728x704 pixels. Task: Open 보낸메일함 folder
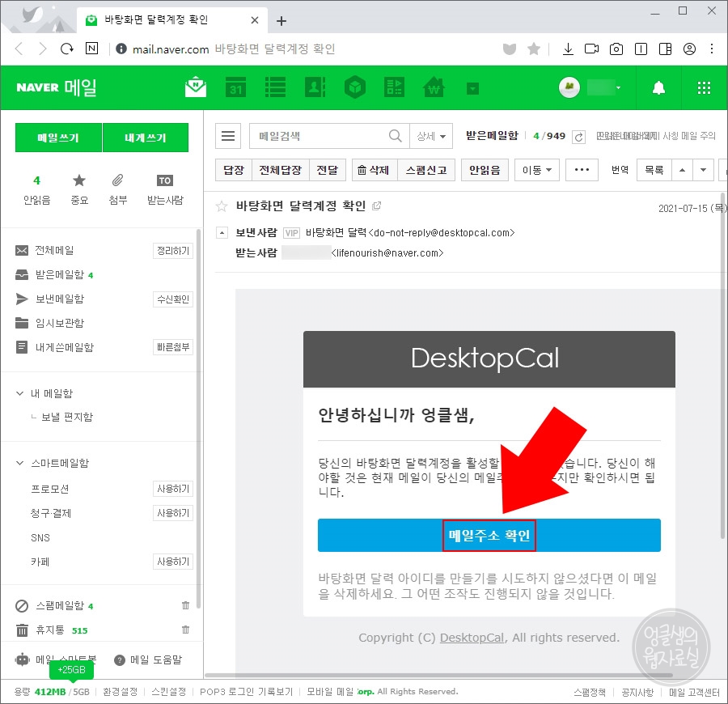pos(60,299)
